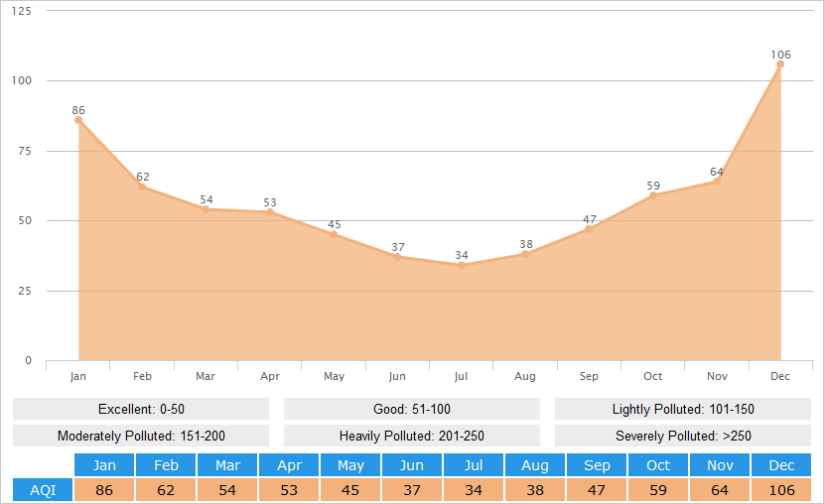The image size is (824, 504).
Task: Select the Lightly Polluted: 101-150 legend box
Action: pyautogui.click(x=683, y=409)
